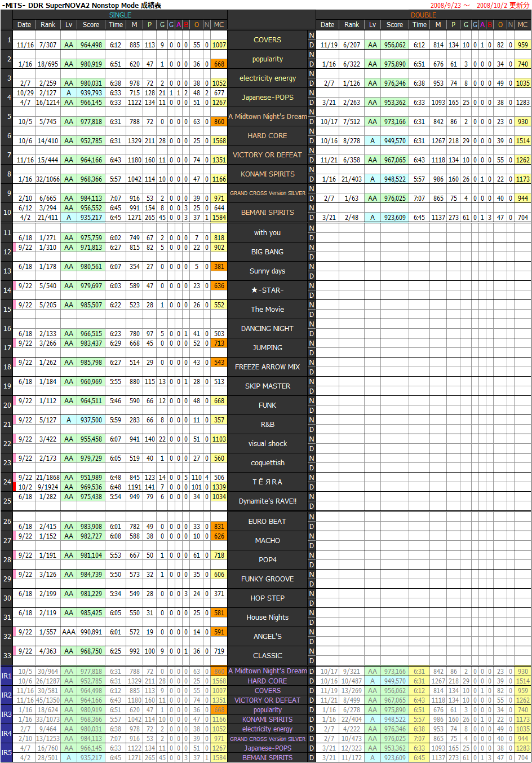Viewport: 532px width, 763px height.
Task: Select the 'FUNKY GROOVE' course name
Action: coord(267,579)
